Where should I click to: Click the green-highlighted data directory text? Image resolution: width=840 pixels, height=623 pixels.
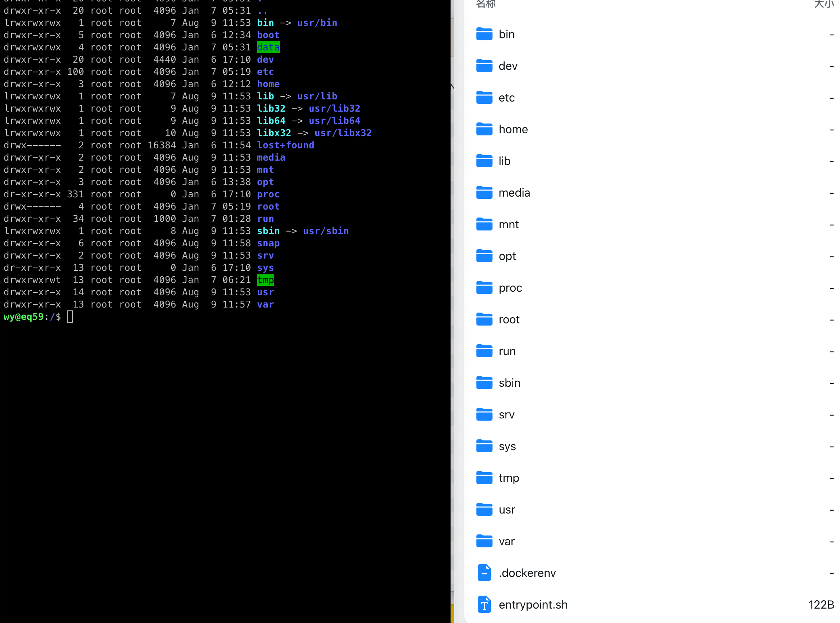tap(268, 48)
